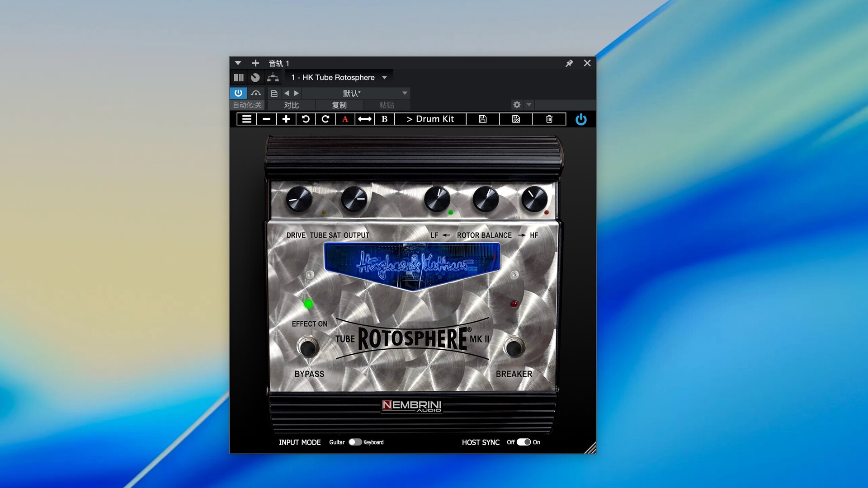Click the 对比 compare button

point(292,105)
